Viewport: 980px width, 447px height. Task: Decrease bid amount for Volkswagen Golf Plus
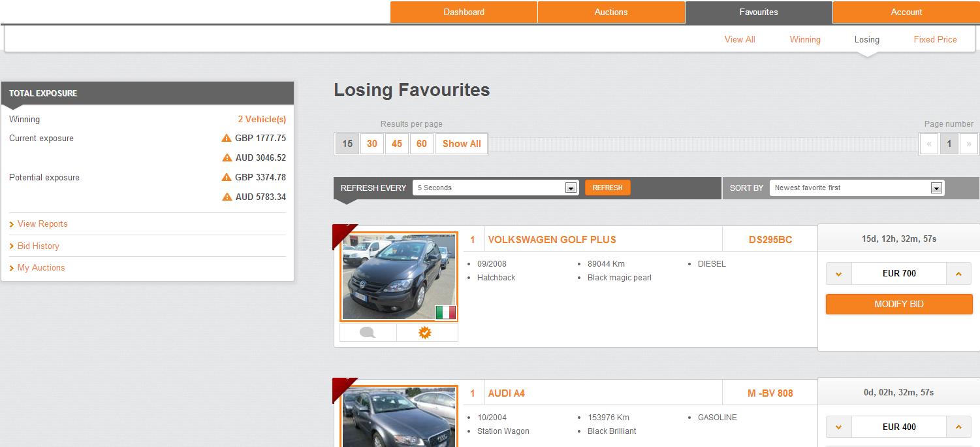tap(839, 274)
